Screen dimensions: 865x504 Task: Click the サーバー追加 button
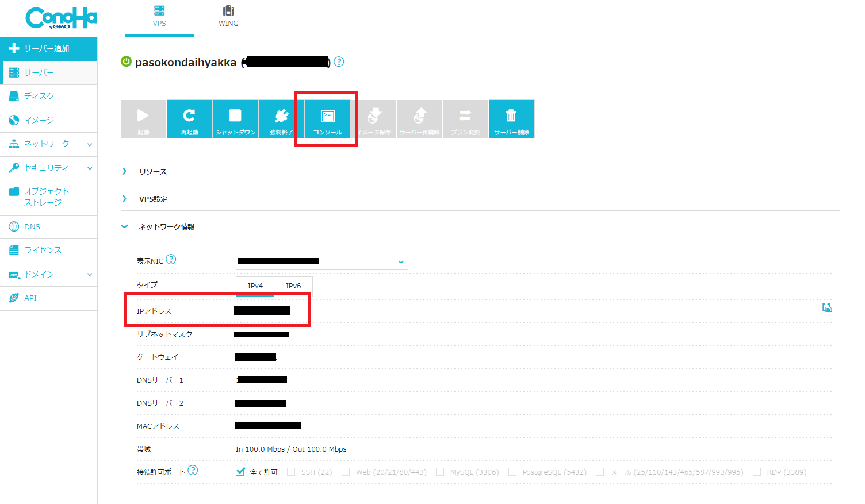[x=48, y=49]
